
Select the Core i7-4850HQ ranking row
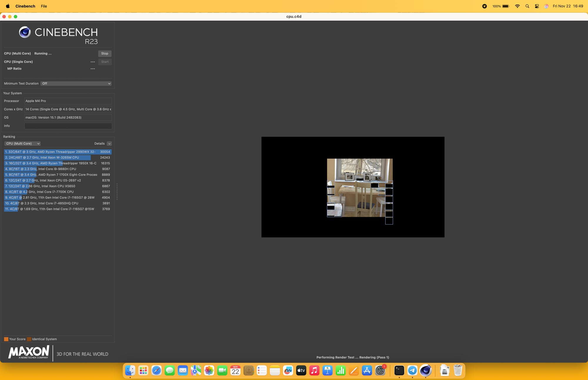[58, 203]
